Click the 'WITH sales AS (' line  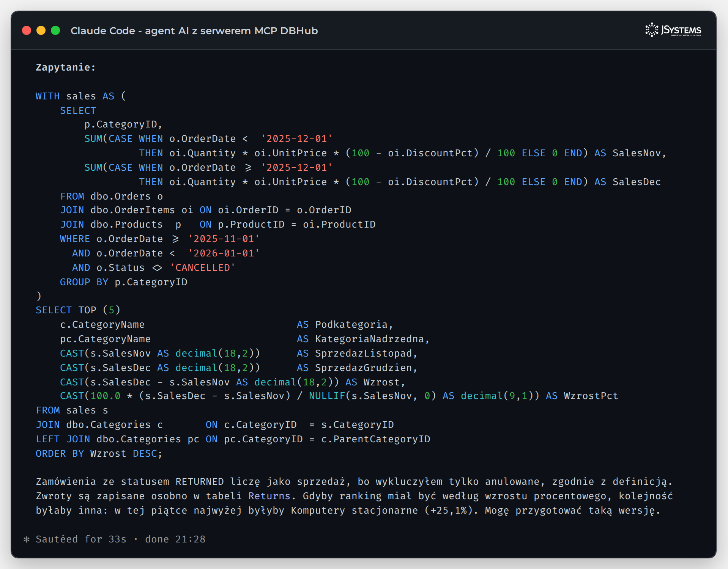pyautogui.click(x=81, y=96)
